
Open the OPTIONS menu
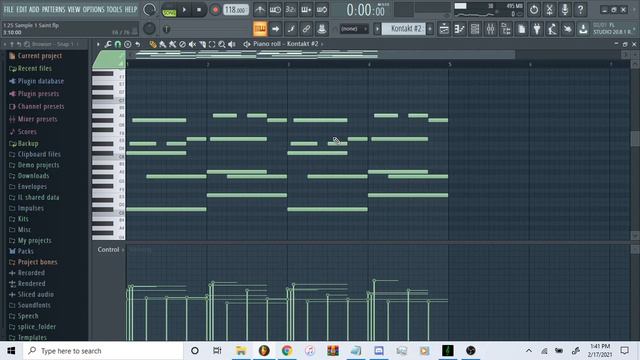(x=93, y=9)
